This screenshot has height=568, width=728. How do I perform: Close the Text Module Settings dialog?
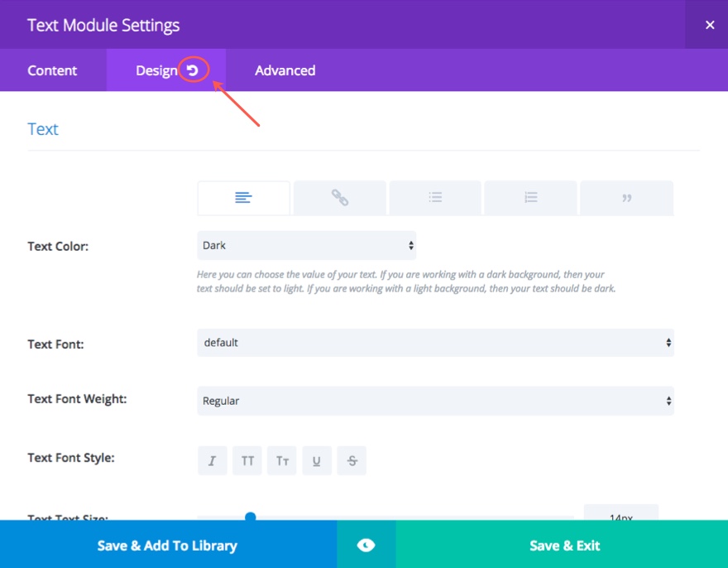pos(710,25)
